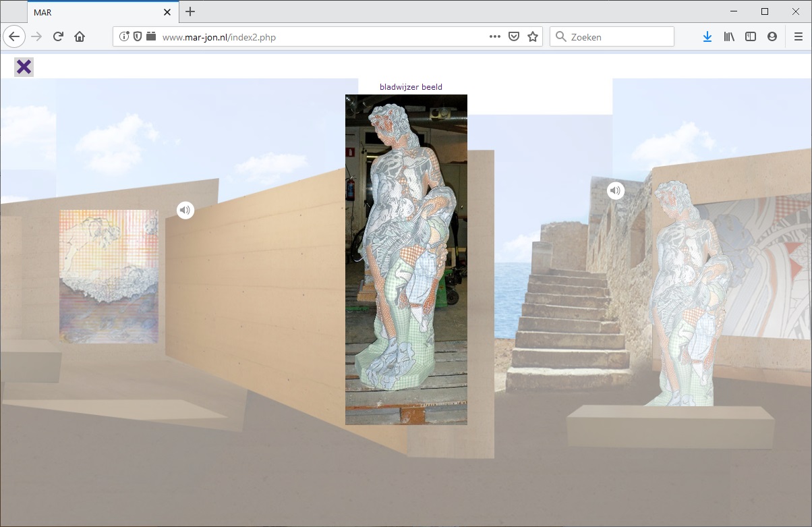Viewport: 812px width, 527px height.
Task: Open a new tab with plus button
Action: [x=190, y=11]
